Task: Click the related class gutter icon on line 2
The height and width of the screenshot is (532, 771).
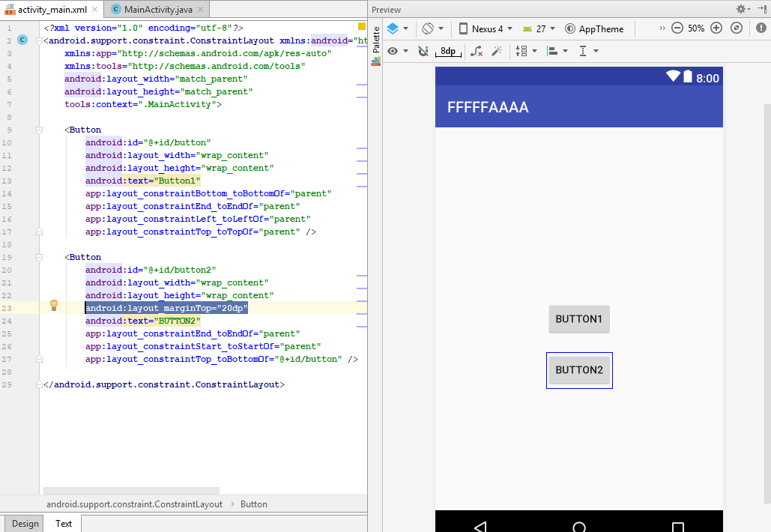Action: click(x=22, y=40)
